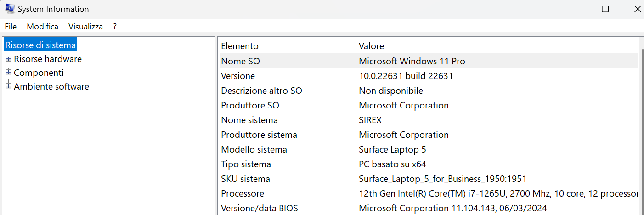The image size is (644, 215).
Task: Expand the Risorse hardware node
Action: [9, 59]
